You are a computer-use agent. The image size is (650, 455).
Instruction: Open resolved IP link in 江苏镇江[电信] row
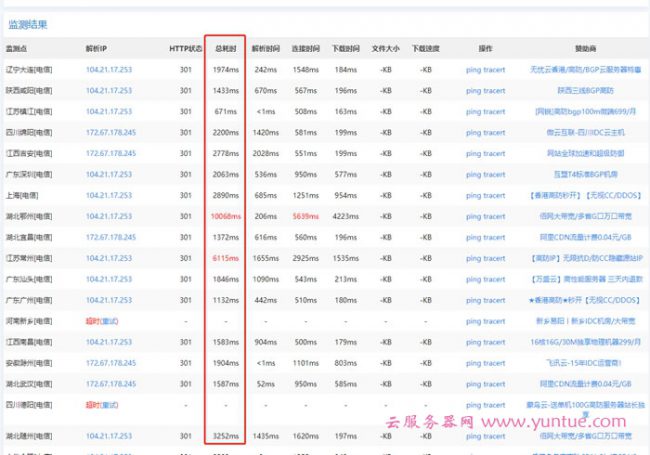pyautogui.click(x=108, y=111)
